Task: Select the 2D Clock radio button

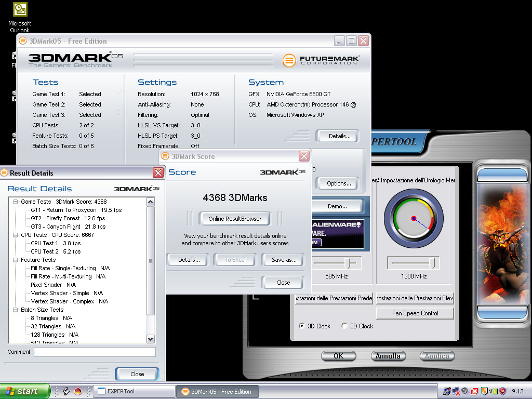Action: pos(344,326)
